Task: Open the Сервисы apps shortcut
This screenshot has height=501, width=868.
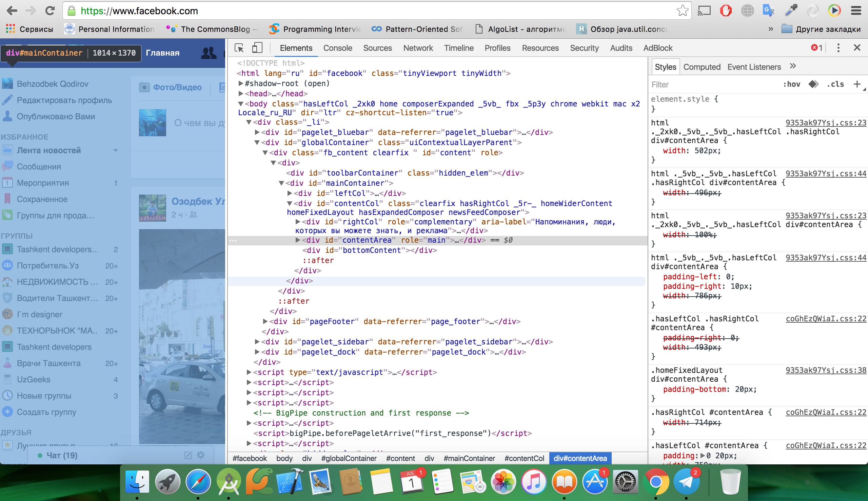Action: pos(29,29)
